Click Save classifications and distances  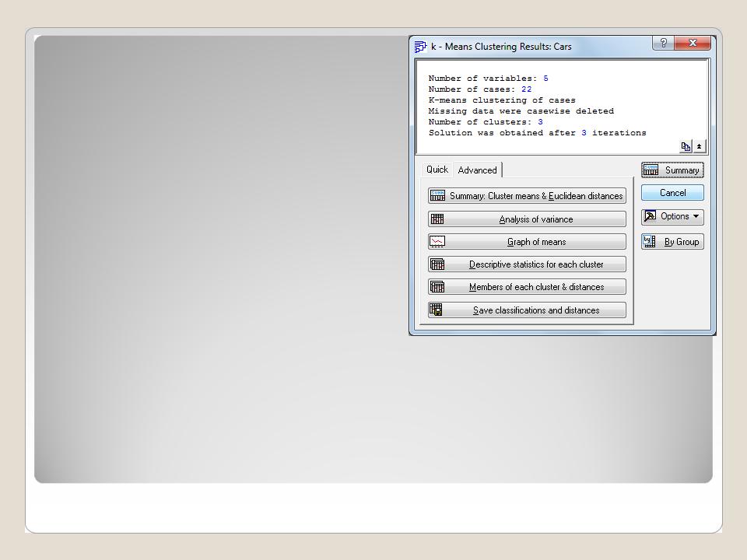[x=527, y=310]
